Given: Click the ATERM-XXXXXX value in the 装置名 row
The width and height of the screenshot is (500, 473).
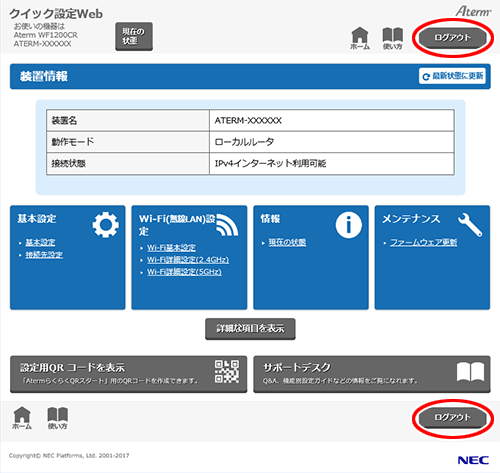Looking at the screenshot, I should pyautogui.click(x=248, y=120).
